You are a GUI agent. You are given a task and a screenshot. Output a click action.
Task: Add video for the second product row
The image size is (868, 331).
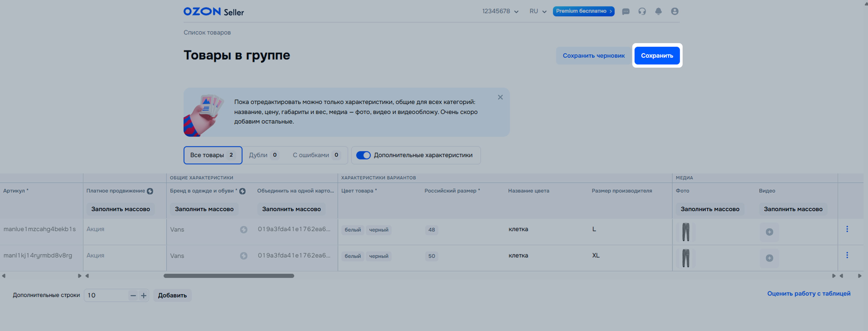click(769, 258)
